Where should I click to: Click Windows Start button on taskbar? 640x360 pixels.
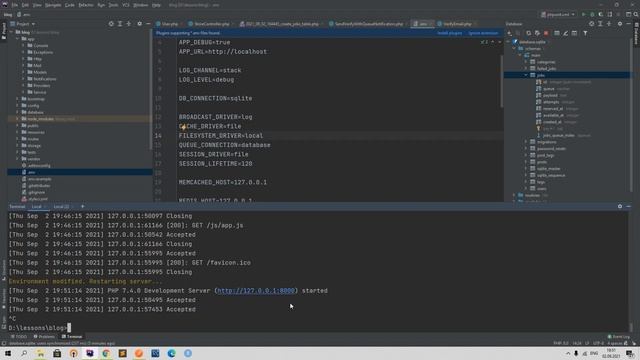pos(8,353)
